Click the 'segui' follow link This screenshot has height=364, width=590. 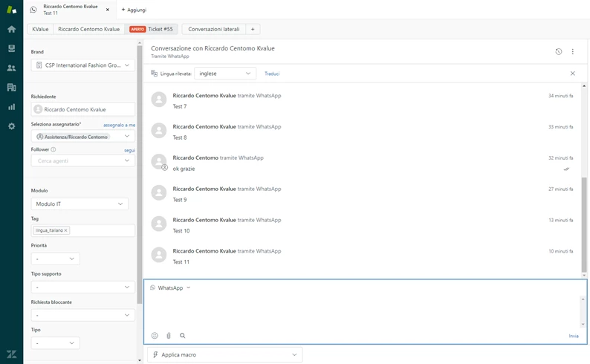(x=129, y=150)
